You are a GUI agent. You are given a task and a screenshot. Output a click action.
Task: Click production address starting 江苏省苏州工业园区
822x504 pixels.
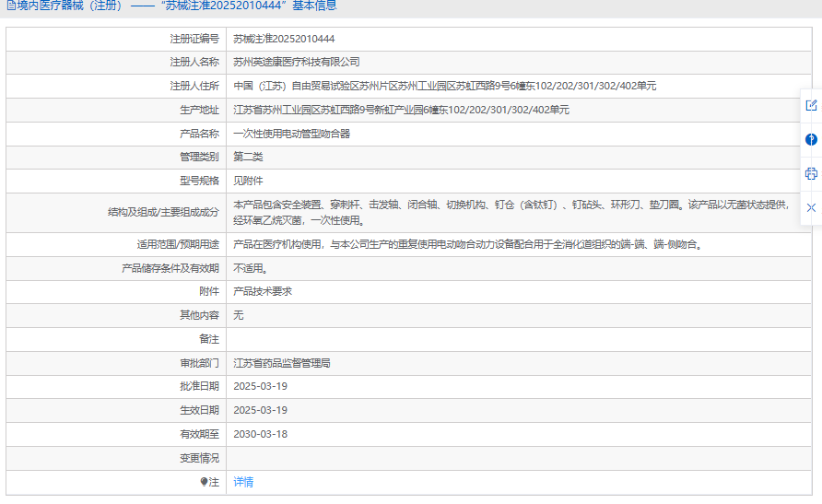[401, 110]
